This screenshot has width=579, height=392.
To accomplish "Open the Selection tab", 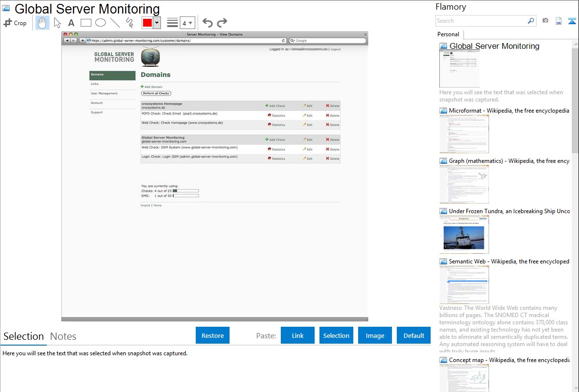I will click(x=24, y=336).
